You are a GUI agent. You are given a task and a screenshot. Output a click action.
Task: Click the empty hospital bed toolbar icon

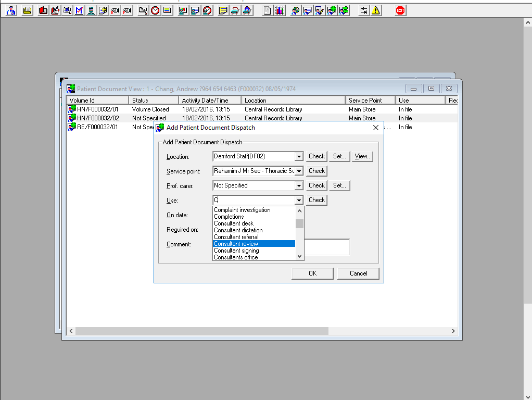pyautogui.click(x=235, y=10)
